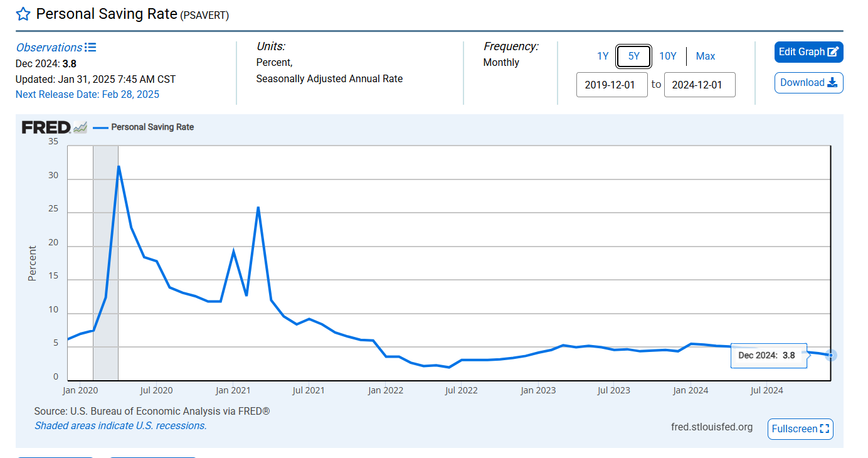Open chart in Fullscreen mode
This screenshot has height=458, width=868.
click(x=800, y=429)
